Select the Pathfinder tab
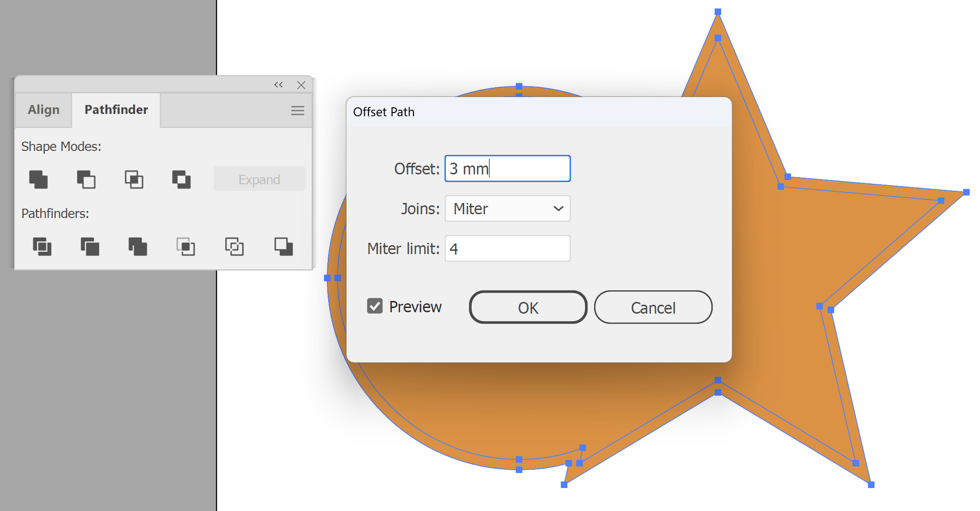This screenshot has height=511, width=980. point(116,110)
